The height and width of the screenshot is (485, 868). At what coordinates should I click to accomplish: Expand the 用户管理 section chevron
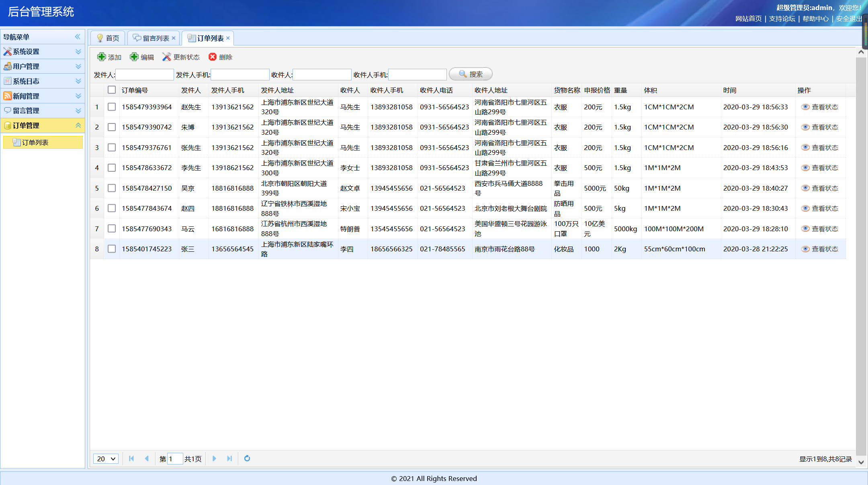[78, 66]
